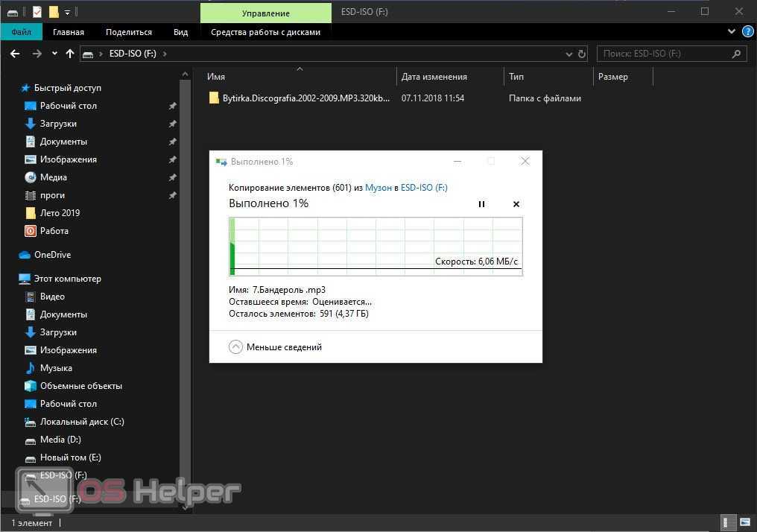Open the Файл menu

click(21, 32)
